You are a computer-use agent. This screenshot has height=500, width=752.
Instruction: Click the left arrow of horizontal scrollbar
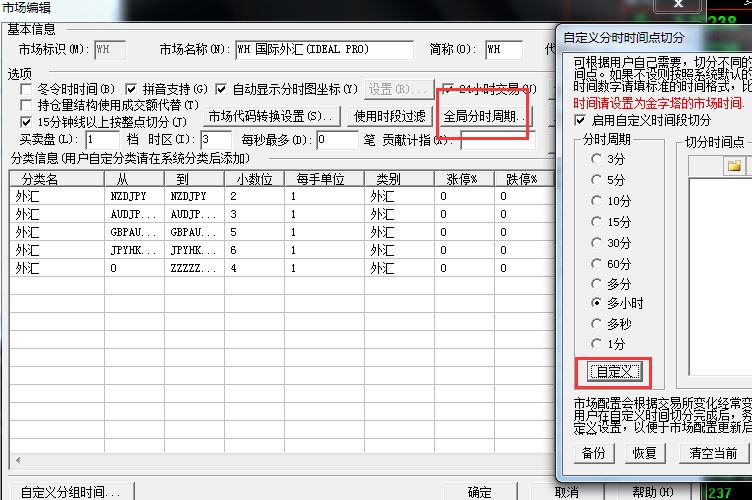pyautogui.click(x=18, y=461)
